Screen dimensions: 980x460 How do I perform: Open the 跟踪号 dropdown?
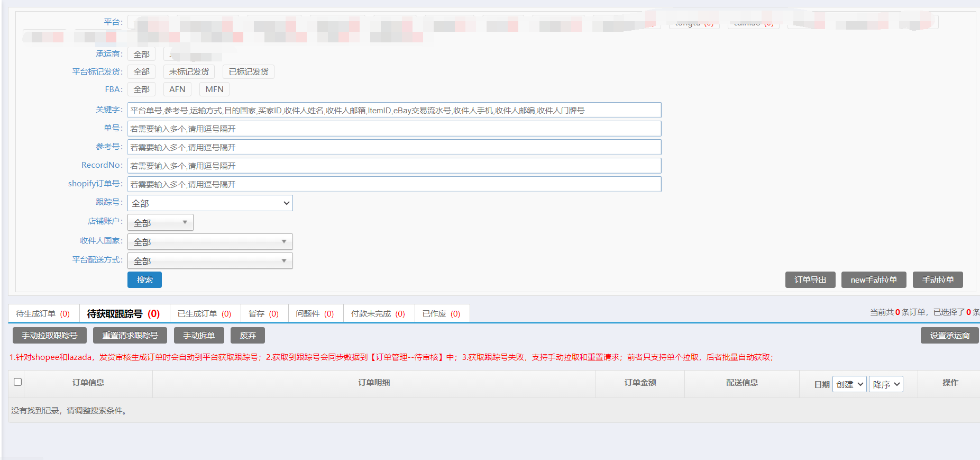pos(210,203)
